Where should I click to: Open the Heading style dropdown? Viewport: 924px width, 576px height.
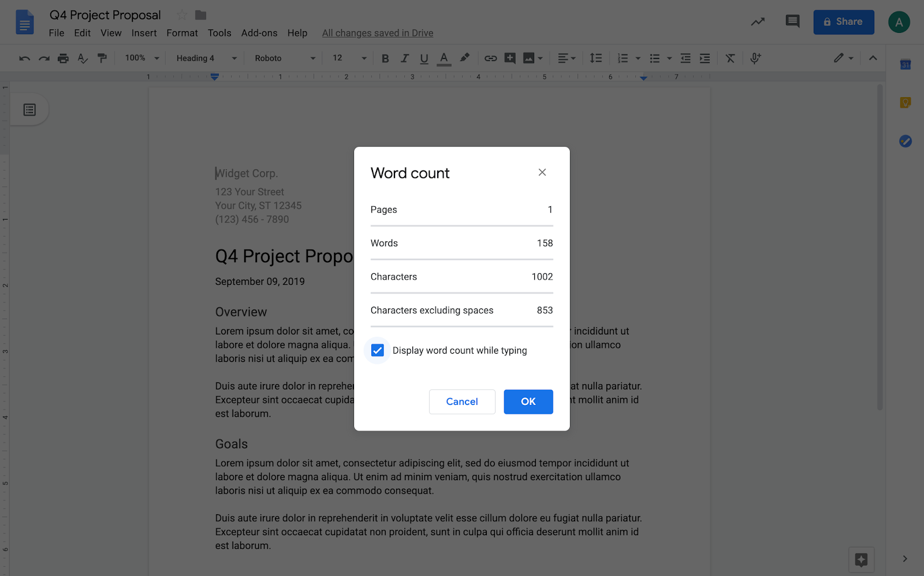pyautogui.click(x=199, y=58)
